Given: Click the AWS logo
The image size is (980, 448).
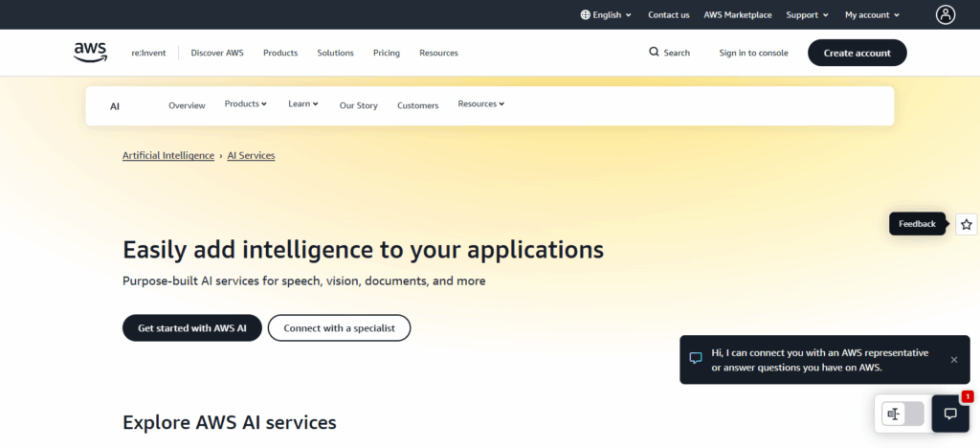Looking at the screenshot, I should pyautogui.click(x=91, y=53).
